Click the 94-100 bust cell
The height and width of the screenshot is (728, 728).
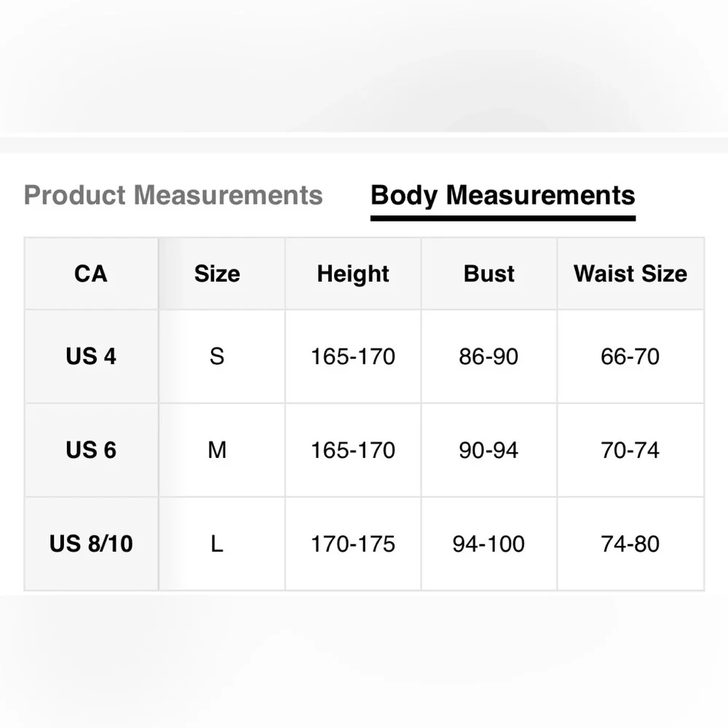pos(488,544)
